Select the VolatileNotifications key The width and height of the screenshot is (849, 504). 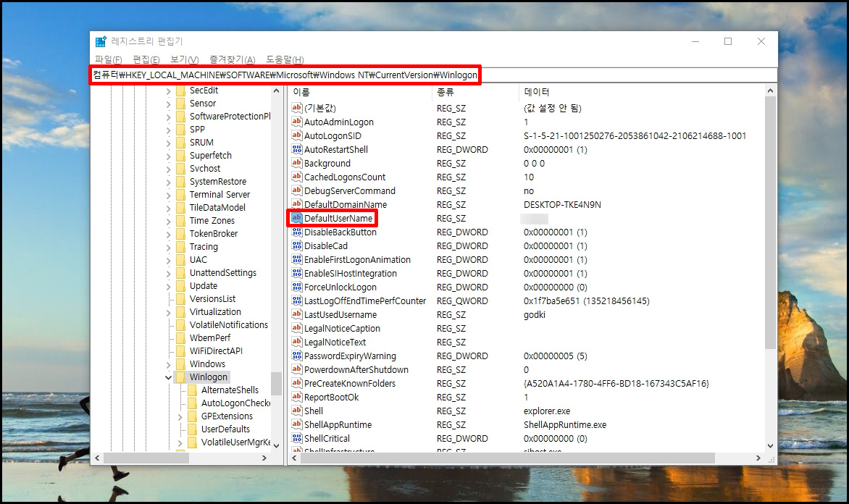[x=228, y=325]
